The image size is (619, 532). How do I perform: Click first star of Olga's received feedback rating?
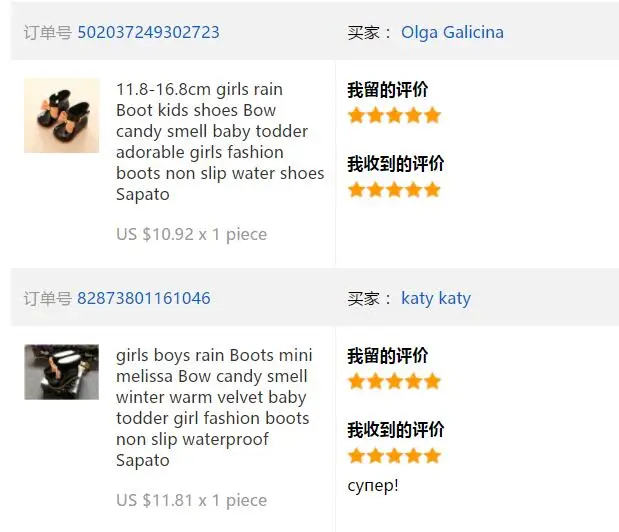click(x=356, y=190)
